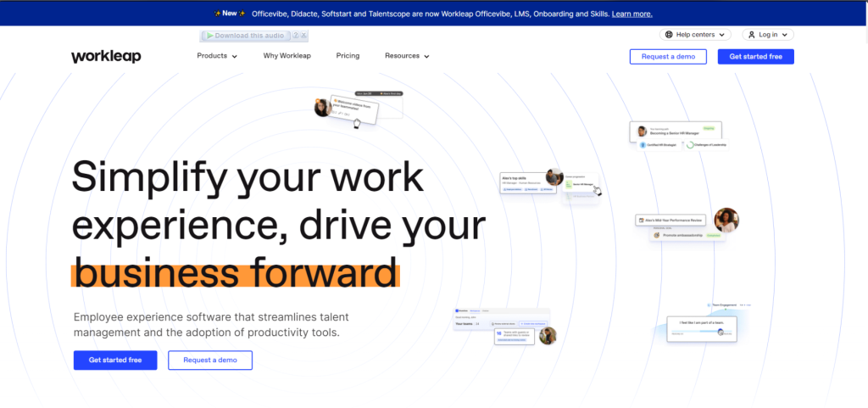Expand the Resources menu chevron

point(426,57)
